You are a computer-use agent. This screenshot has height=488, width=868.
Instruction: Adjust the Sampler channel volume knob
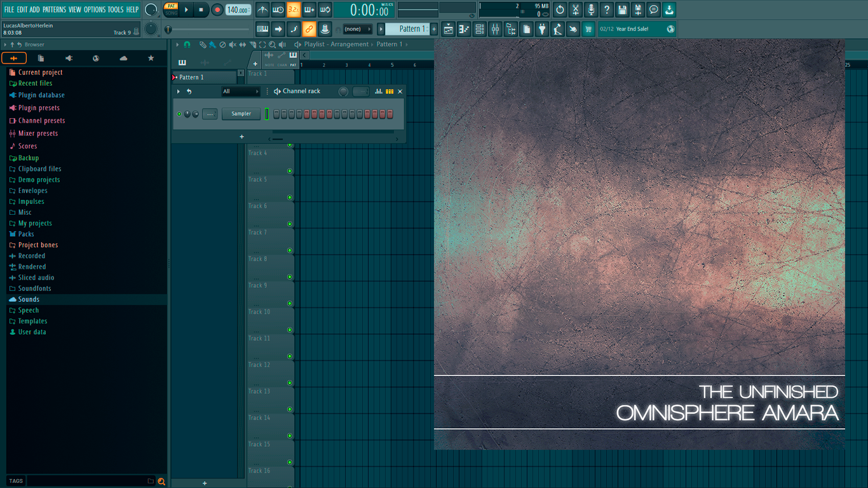coord(195,114)
